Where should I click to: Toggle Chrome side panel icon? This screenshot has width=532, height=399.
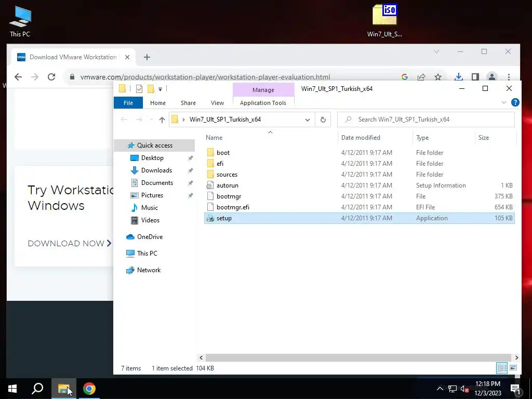[x=475, y=77]
